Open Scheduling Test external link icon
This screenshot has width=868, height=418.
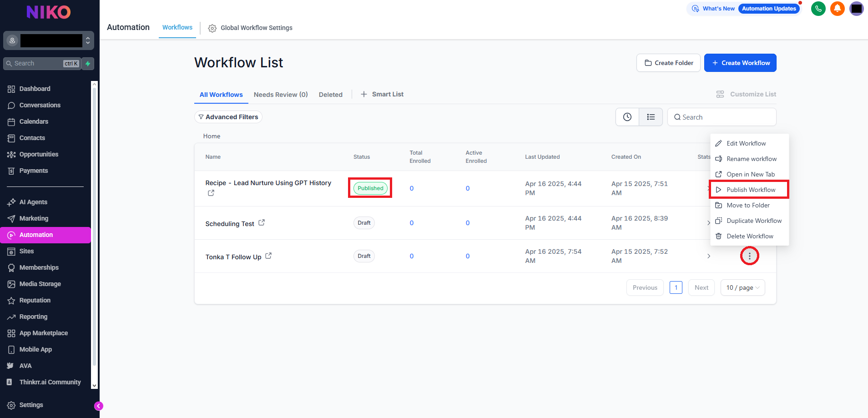[x=262, y=222]
